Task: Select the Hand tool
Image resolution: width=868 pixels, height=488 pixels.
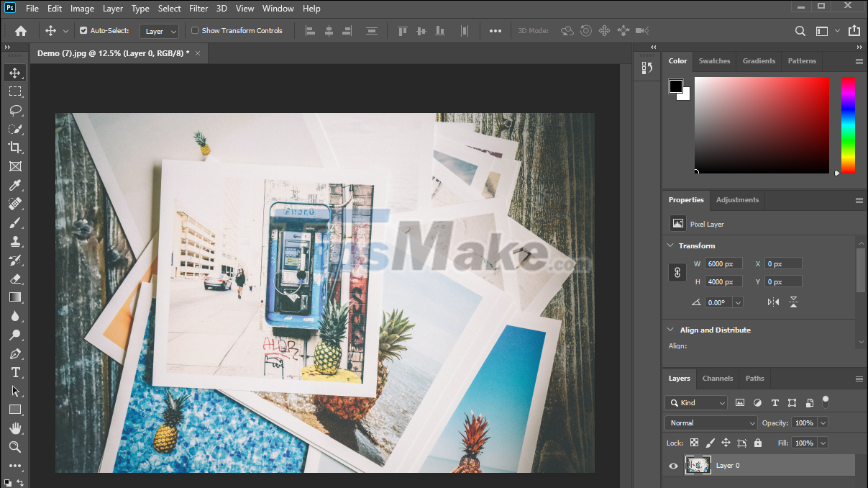Action: click(15, 428)
